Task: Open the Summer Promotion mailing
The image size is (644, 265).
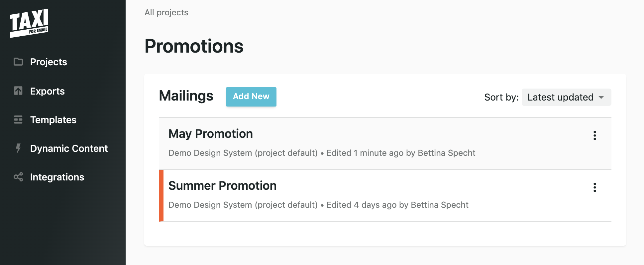Action: pos(222,186)
